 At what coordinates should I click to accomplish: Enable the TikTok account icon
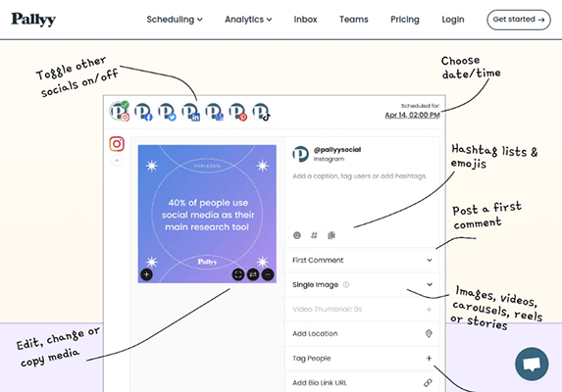[261, 112]
